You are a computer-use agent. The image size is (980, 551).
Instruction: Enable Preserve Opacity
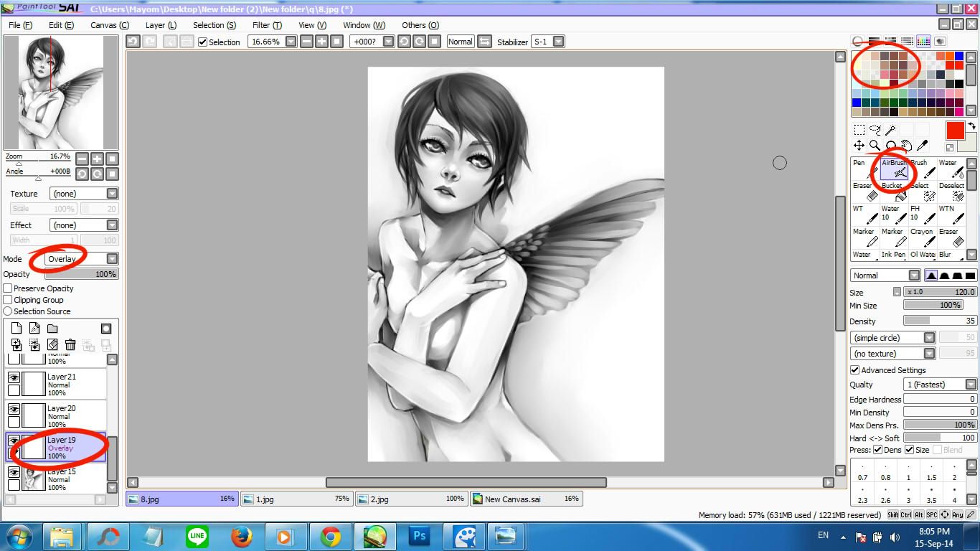pyautogui.click(x=8, y=288)
